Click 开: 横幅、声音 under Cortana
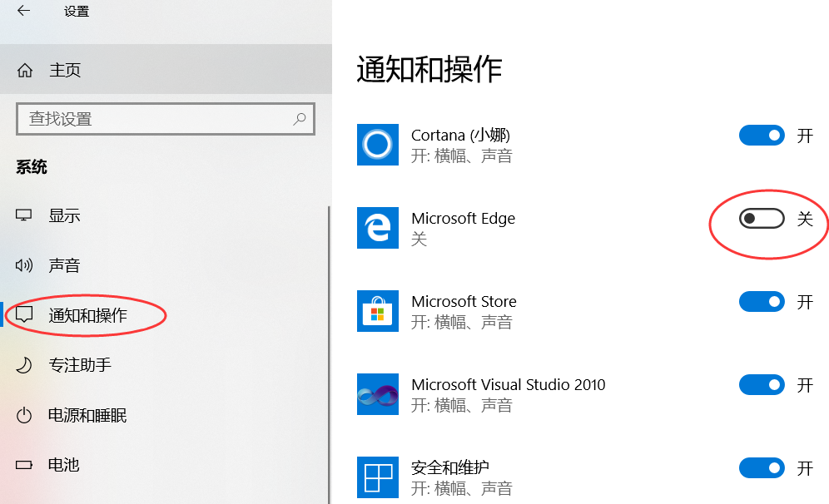Screen dimensions: 829x504 (462, 156)
